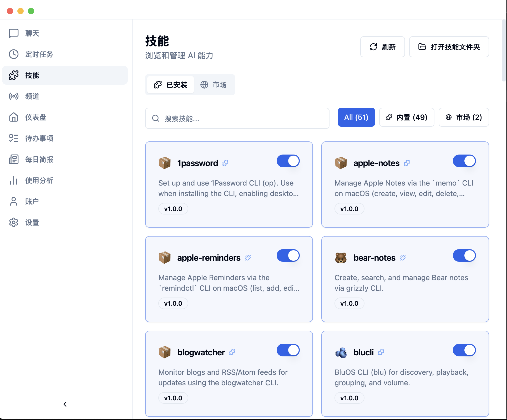Viewport: 507px width, 420px height.
Task: Open 定时任务 in the sidebar
Action: 39,54
